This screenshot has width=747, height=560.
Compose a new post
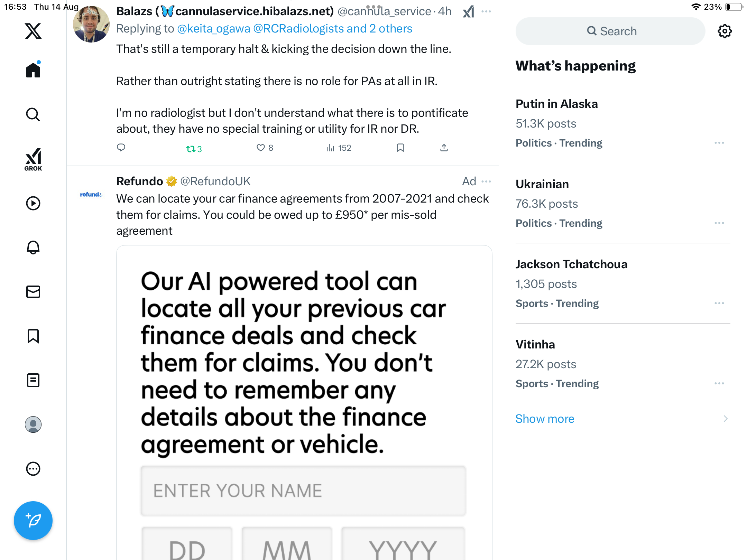(x=33, y=520)
